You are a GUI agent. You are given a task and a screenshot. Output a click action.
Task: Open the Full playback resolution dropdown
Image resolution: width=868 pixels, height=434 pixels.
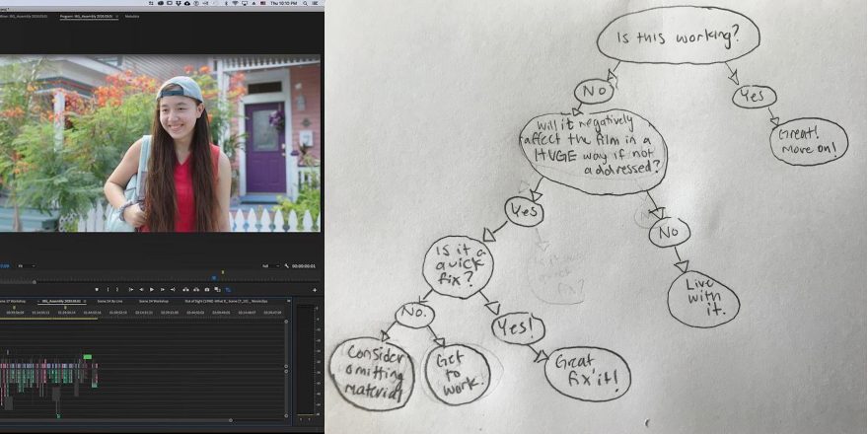pos(266,266)
